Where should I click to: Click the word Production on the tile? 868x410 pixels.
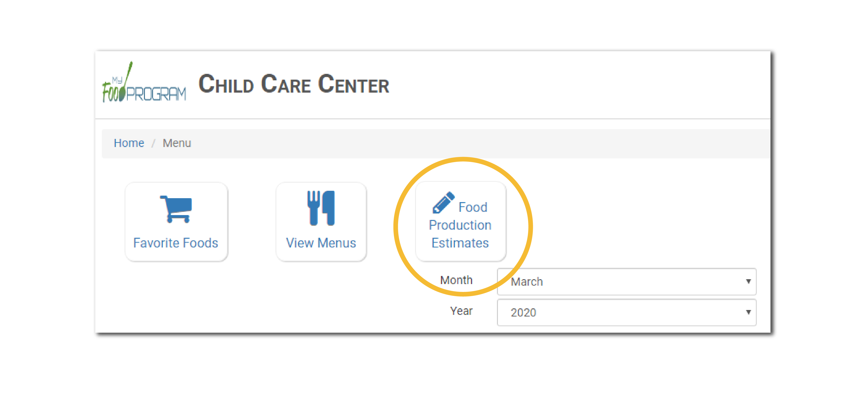(x=460, y=225)
